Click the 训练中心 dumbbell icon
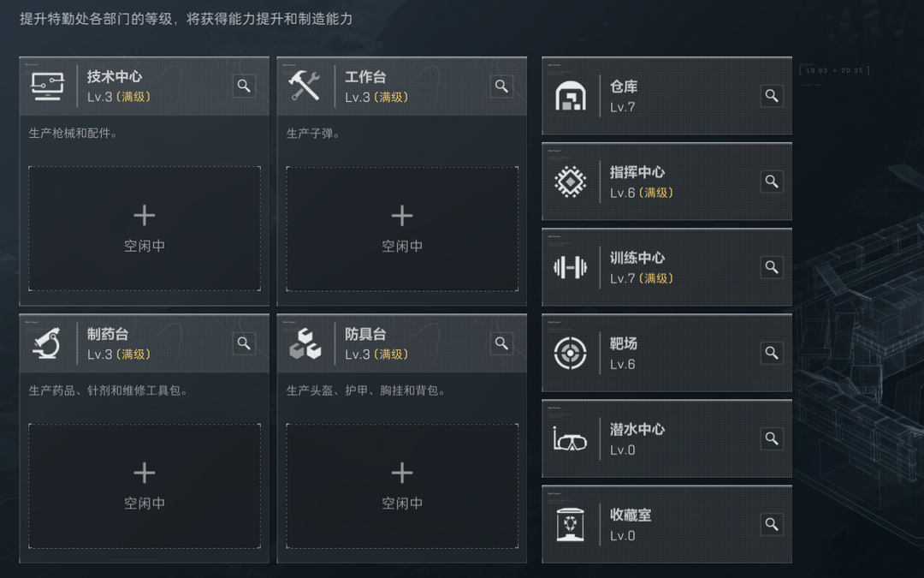The height and width of the screenshot is (578, 924). click(570, 268)
